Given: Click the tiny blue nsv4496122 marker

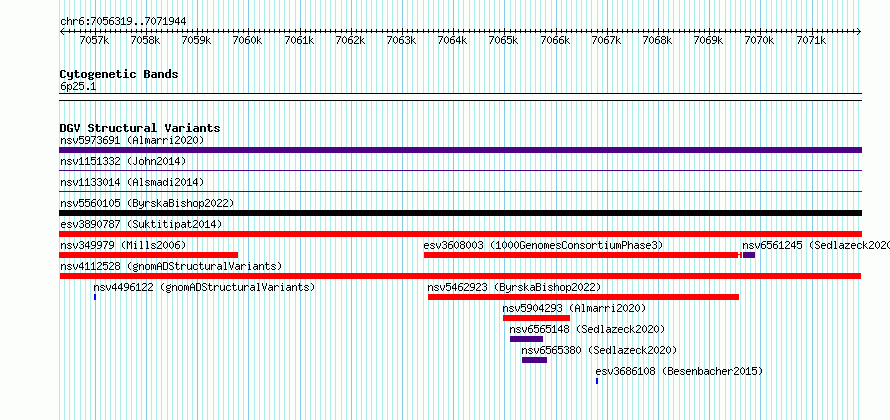Looking at the screenshot, I should [95, 297].
